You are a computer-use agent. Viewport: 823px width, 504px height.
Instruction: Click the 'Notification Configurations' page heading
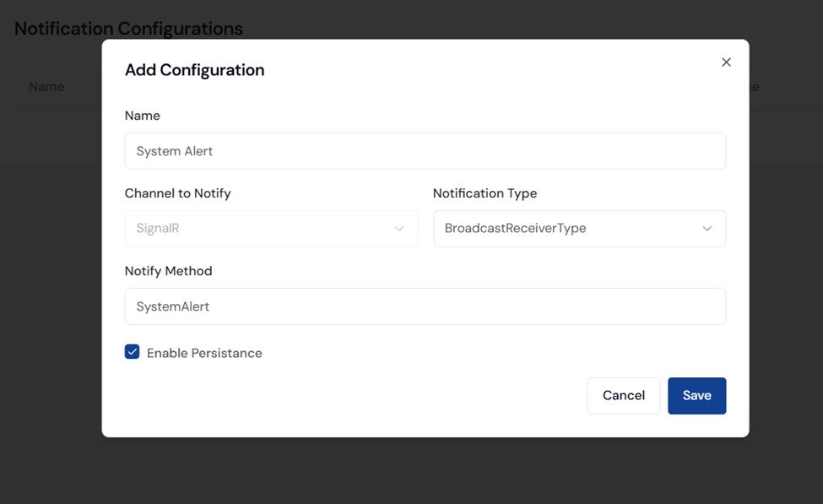coord(128,29)
